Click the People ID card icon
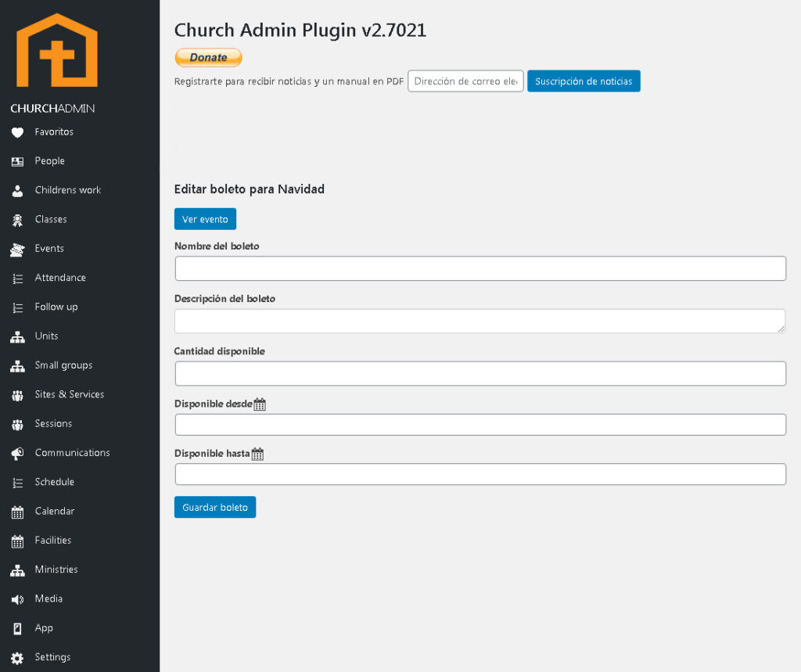 click(17, 161)
